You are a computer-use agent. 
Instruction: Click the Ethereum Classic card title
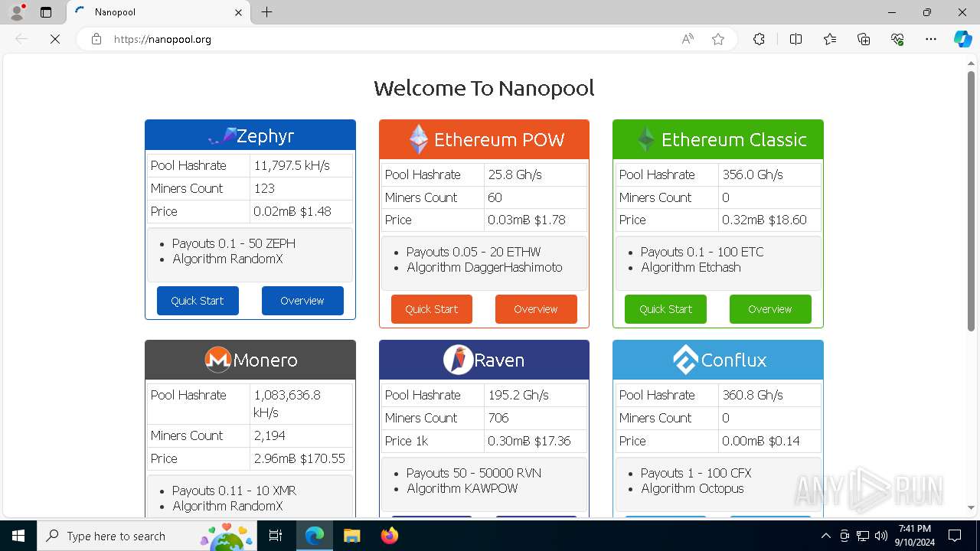[734, 139]
